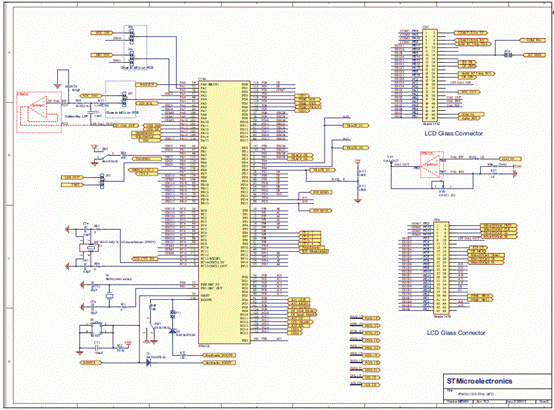Click the STMicroelectronics title block text
This screenshot has height=410, width=554.
point(479,381)
